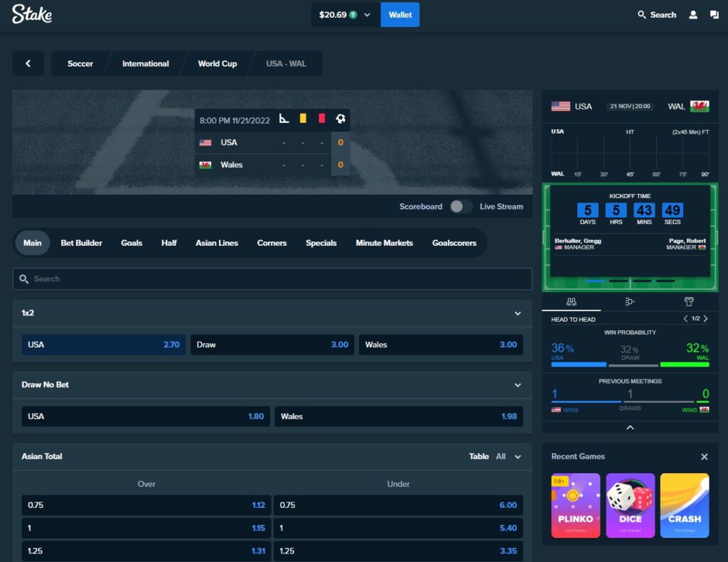Open the Crash game thumbnail

click(x=685, y=505)
